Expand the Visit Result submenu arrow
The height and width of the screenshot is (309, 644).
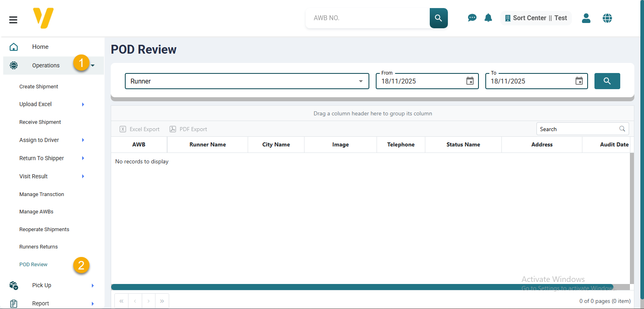click(x=83, y=176)
